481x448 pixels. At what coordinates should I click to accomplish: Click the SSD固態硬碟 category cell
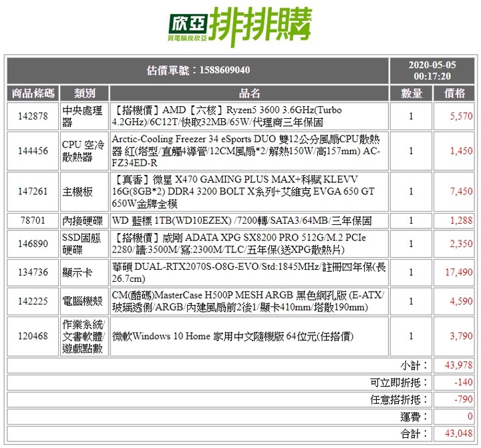(84, 244)
